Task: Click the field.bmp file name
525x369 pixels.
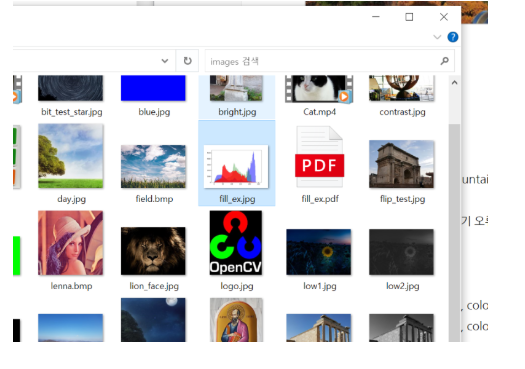Action: [154, 199]
